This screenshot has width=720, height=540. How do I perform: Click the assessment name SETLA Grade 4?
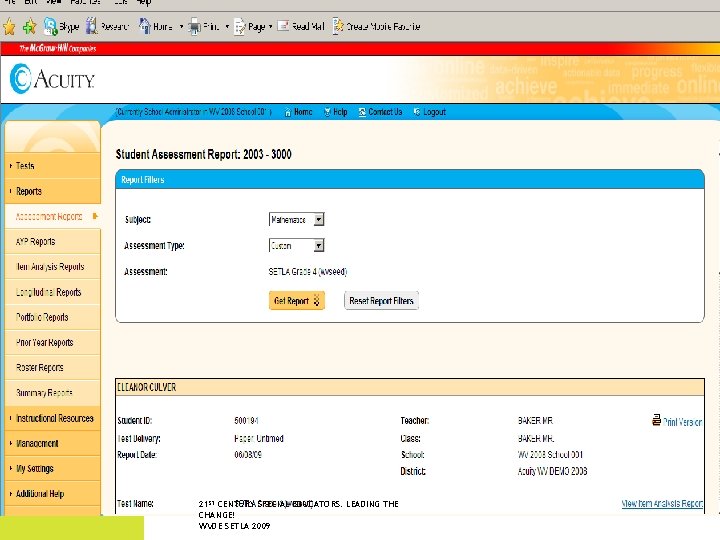(308, 272)
